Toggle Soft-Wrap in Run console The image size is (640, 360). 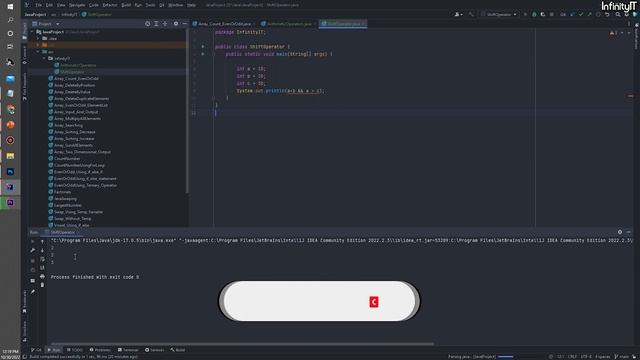[42, 259]
